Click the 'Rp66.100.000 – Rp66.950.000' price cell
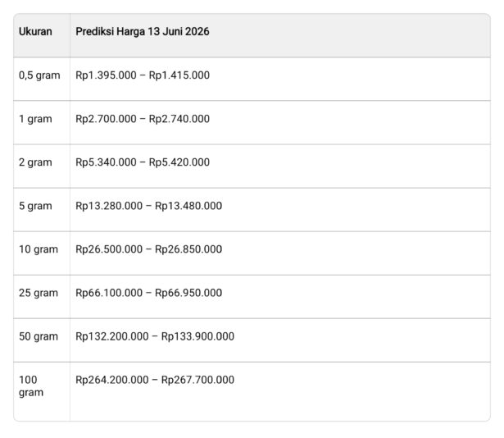This screenshot has height=438, width=504. pyautogui.click(x=280, y=297)
